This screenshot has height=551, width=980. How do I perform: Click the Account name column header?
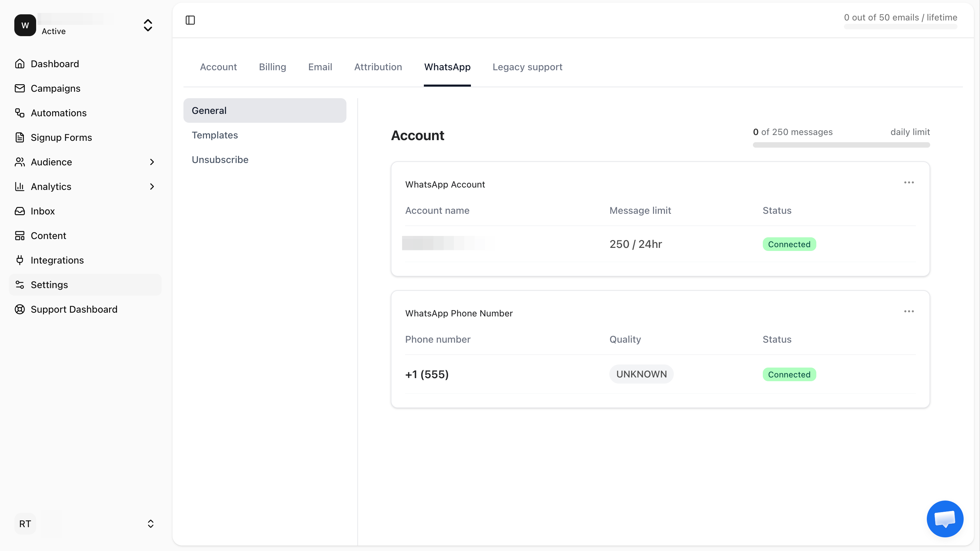point(437,210)
